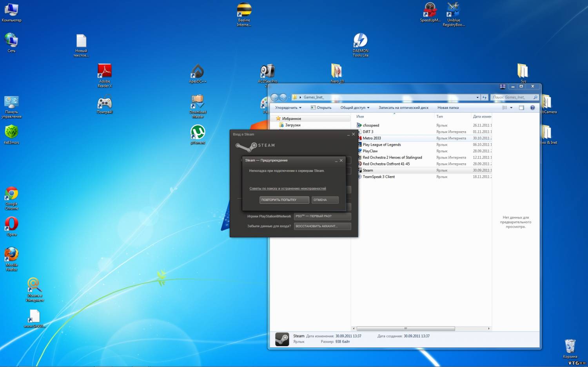Launch DAEMON Tools Lite shortcut
This screenshot has width=588, height=367.
[x=360, y=45]
